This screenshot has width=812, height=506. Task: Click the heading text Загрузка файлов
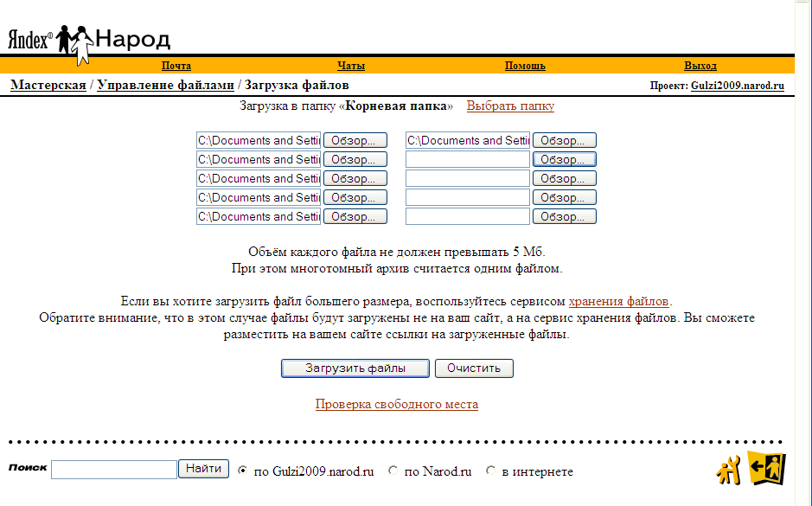pyautogui.click(x=297, y=85)
